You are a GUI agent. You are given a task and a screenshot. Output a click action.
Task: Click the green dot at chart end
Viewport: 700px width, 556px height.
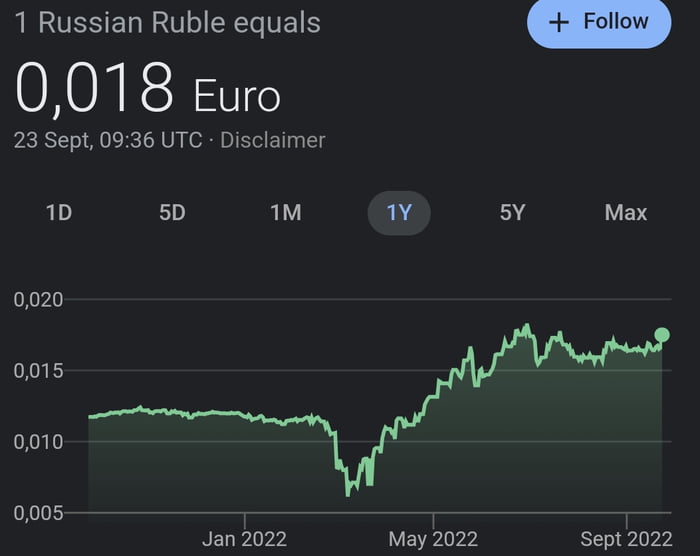click(x=662, y=335)
